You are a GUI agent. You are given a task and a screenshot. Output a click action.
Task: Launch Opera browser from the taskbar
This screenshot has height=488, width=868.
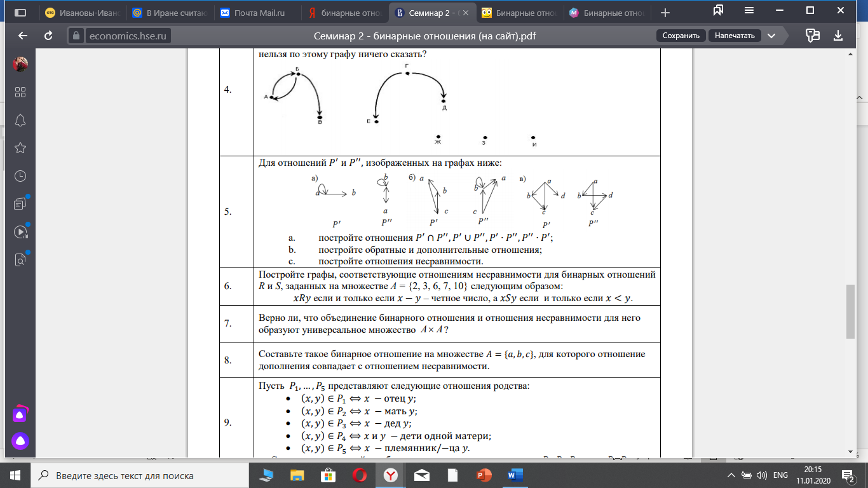click(x=359, y=475)
